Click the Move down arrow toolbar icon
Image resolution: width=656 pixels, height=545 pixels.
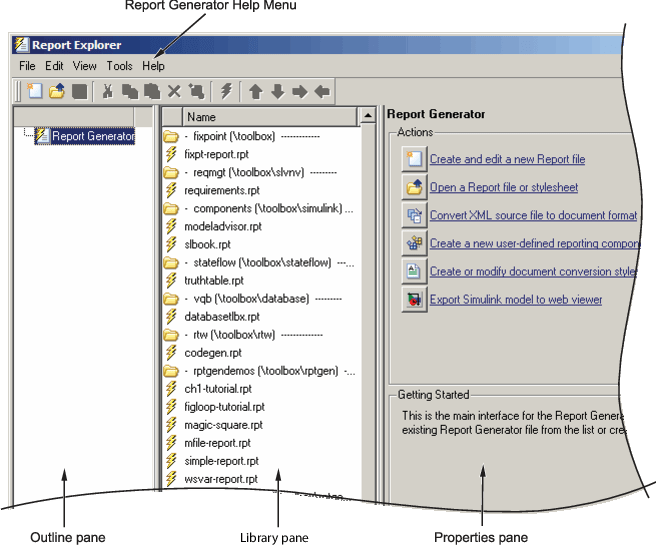[278, 91]
